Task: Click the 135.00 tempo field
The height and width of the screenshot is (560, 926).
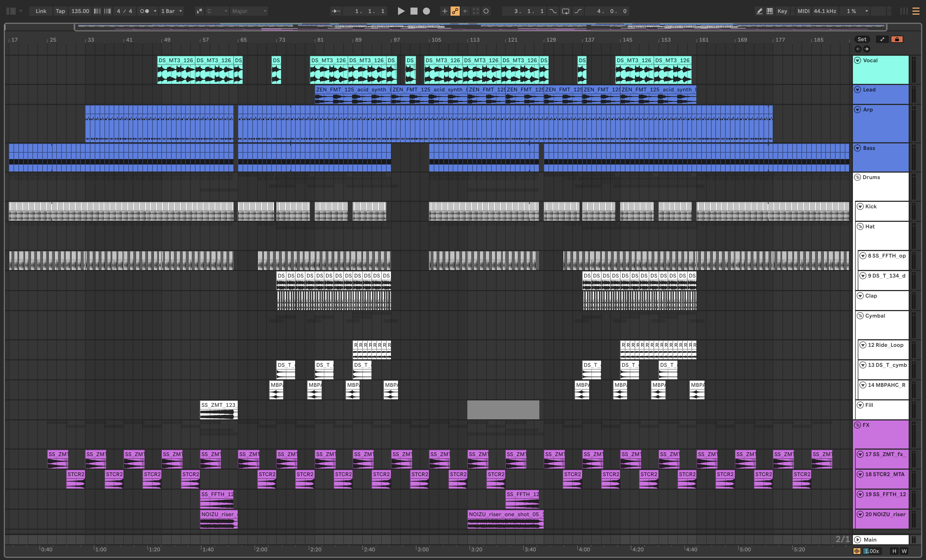Action: point(80,11)
